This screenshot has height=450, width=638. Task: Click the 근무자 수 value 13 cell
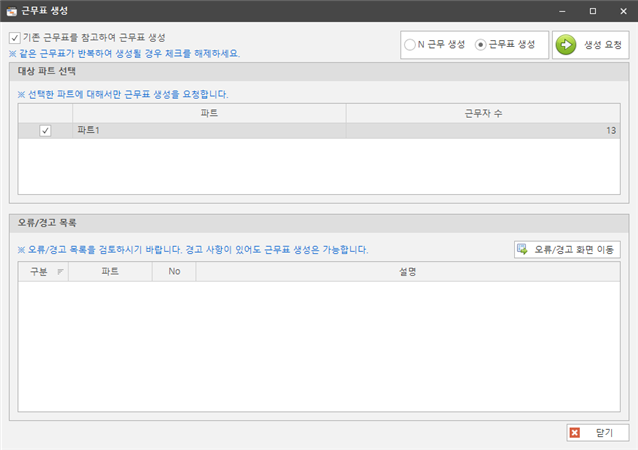tap(484, 131)
